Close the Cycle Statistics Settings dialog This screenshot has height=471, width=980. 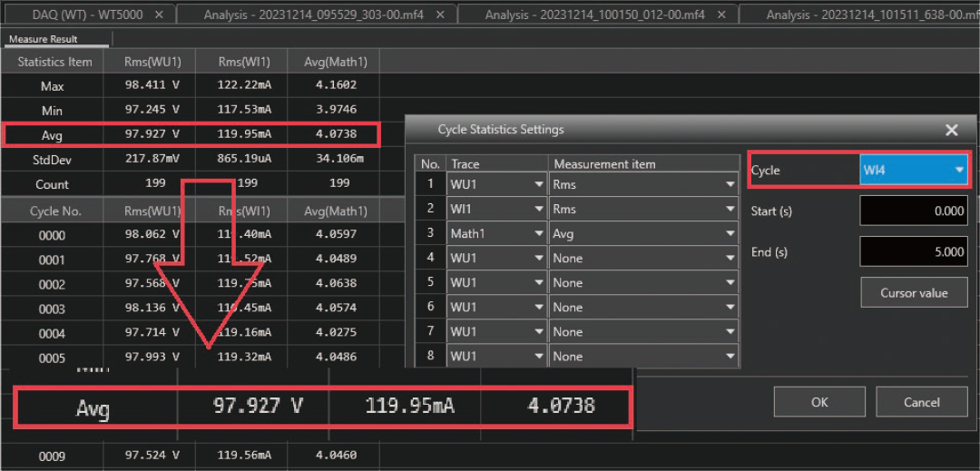point(951,130)
